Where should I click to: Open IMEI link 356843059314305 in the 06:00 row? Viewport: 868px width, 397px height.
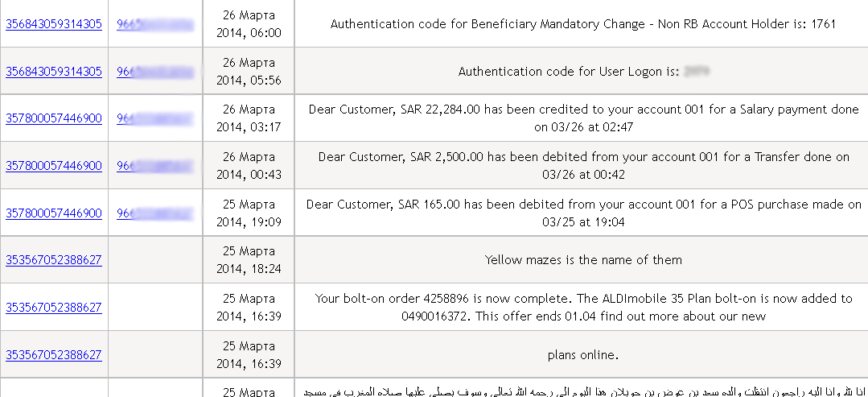[54, 24]
